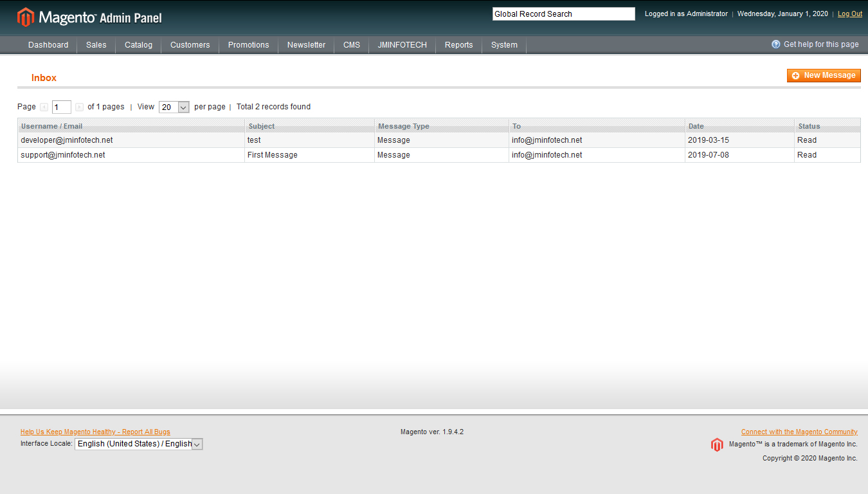Click the Read status in test row
This screenshot has width=868, height=494.
(807, 140)
